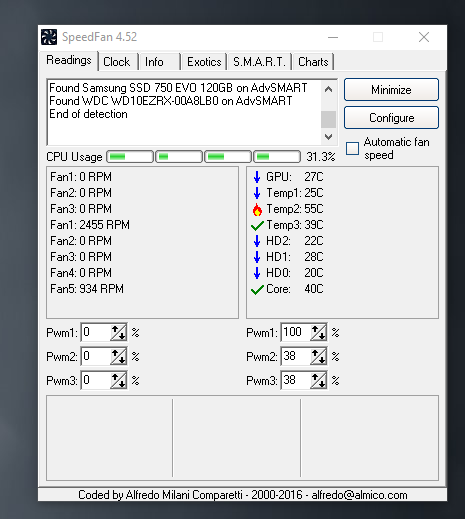Image resolution: width=465 pixels, height=519 pixels.
Task: Click the blue down arrow beside GPU
Action: pyautogui.click(x=257, y=177)
